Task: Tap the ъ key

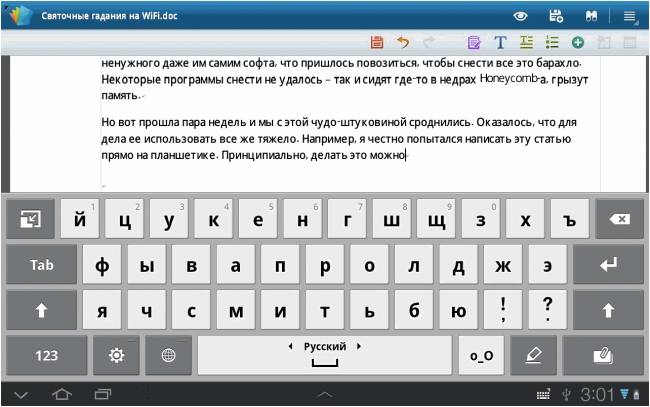Action: click(x=570, y=219)
